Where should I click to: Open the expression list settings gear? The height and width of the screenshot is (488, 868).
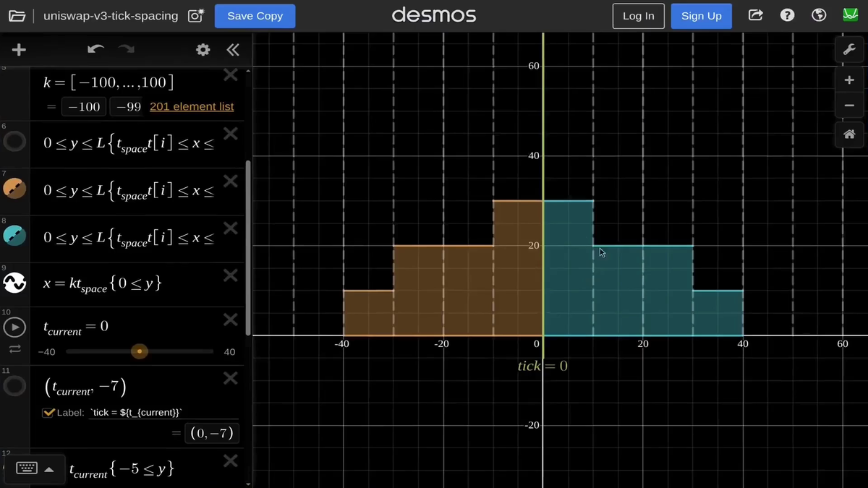(203, 50)
